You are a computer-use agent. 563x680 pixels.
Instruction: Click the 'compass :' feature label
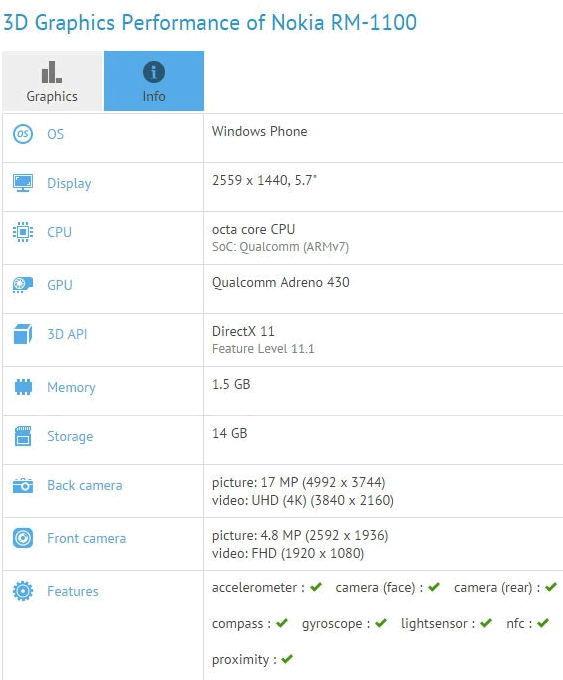[x=241, y=624]
